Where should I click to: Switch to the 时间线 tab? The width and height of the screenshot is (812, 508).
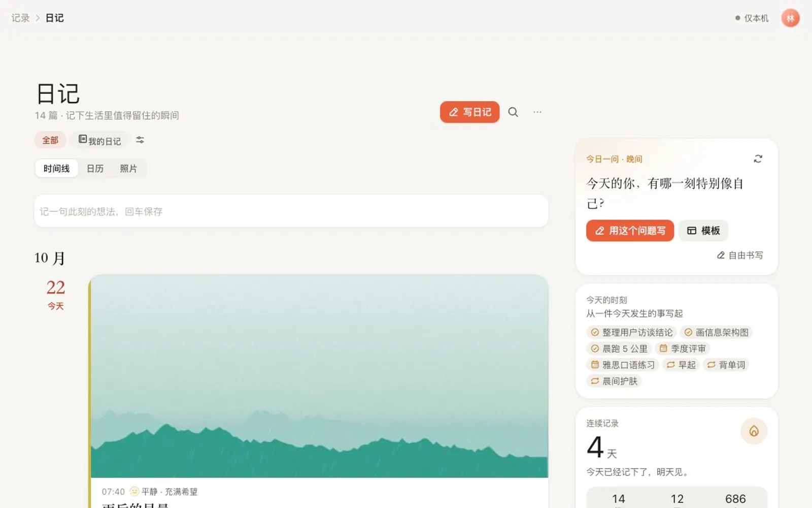56,169
